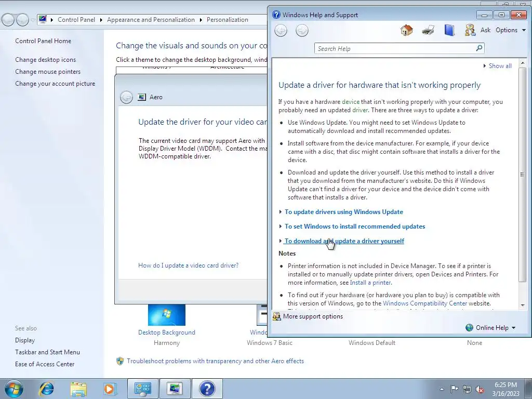Expand To update drivers using Windows Update
The width and height of the screenshot is (532, 399).
[344, 212]
